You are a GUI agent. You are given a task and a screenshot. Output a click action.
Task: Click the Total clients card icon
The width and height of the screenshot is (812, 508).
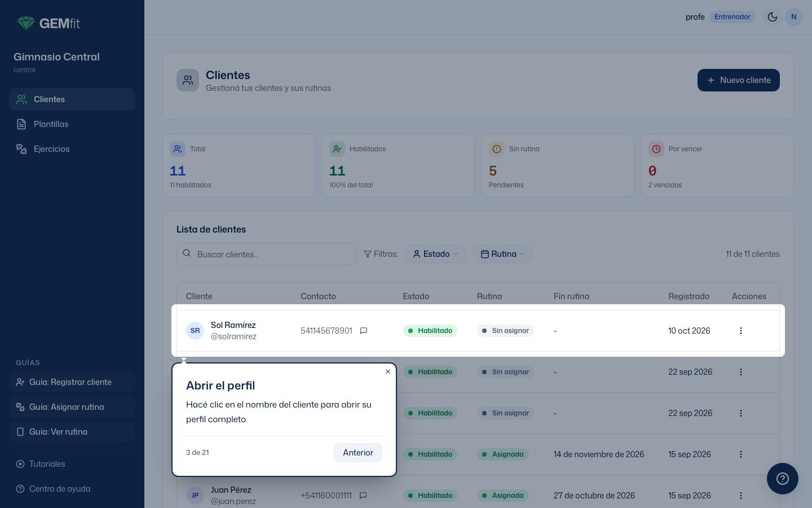pos(178,149)
